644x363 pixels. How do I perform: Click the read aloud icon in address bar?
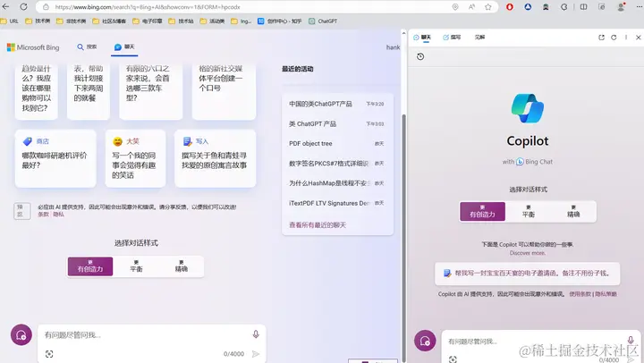pos(471,7)
